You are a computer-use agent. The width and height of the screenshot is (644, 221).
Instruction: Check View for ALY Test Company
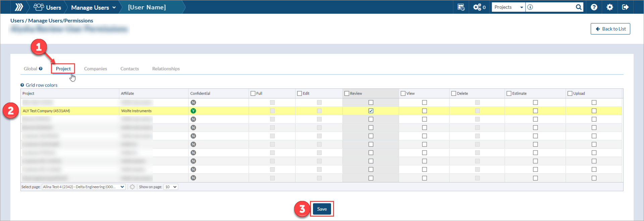point(424,111)
